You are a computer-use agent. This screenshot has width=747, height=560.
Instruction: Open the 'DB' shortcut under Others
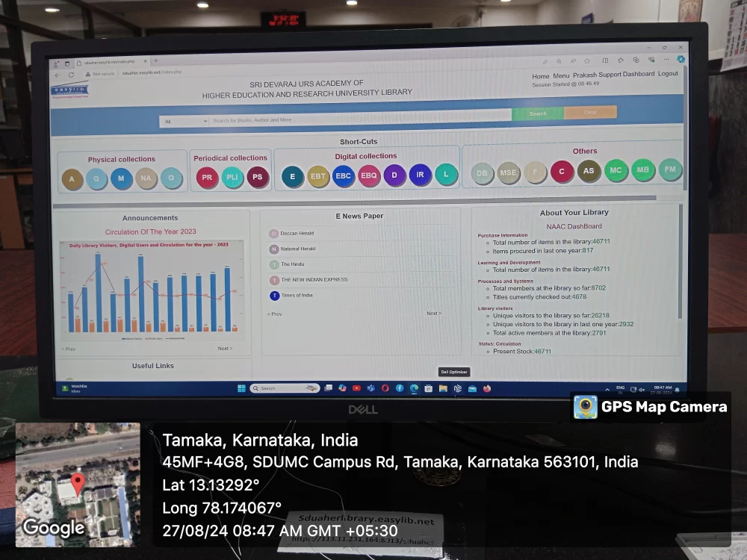[482, 173]
